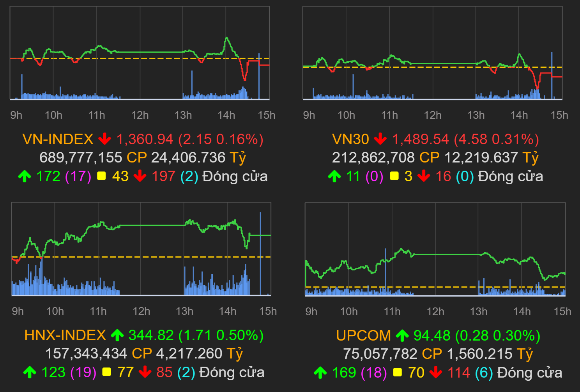This screenshot has height=392, width=580.
Task: Click the green up arrow beside HNX-INDEX
Action: pyautogui.click(x=117, y=335)
